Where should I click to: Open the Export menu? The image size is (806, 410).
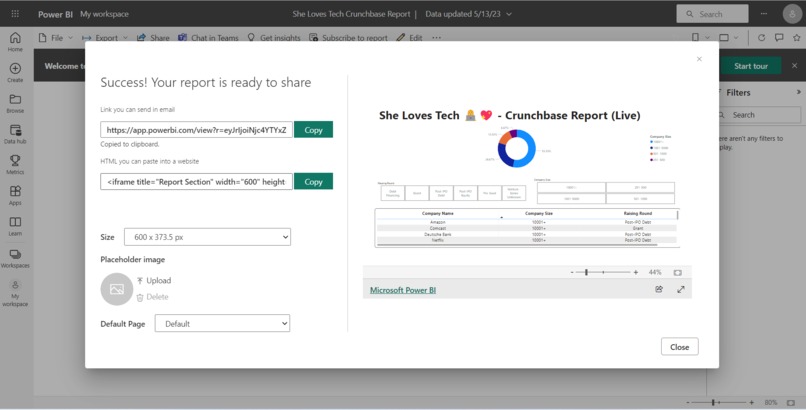click(x=105, y=38)
